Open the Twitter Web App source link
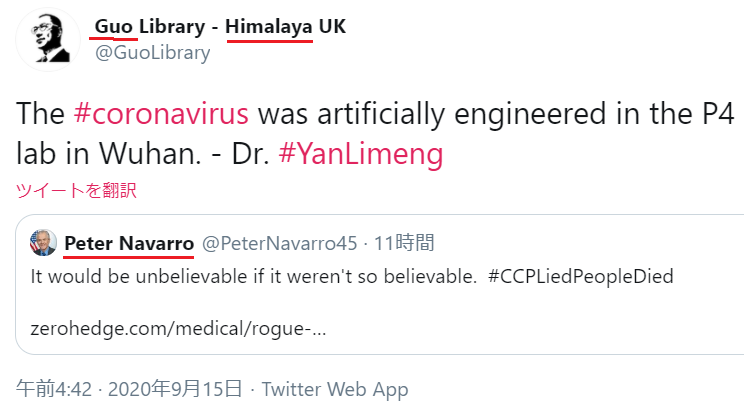 pos(334,389)
